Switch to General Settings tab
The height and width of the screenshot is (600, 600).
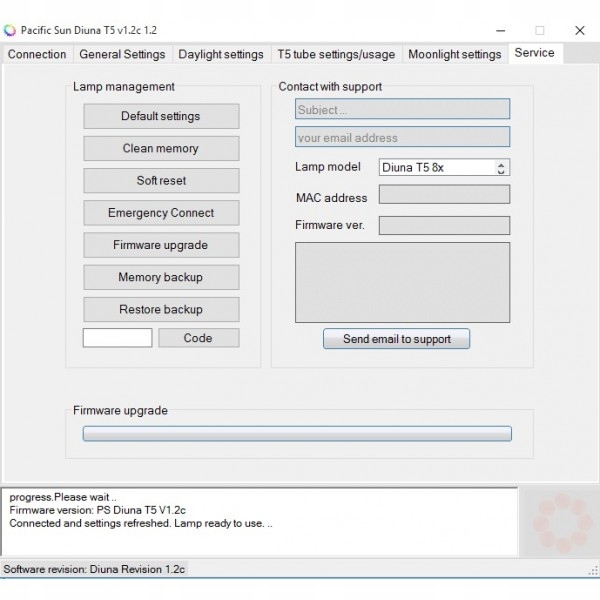click(122, 55)
